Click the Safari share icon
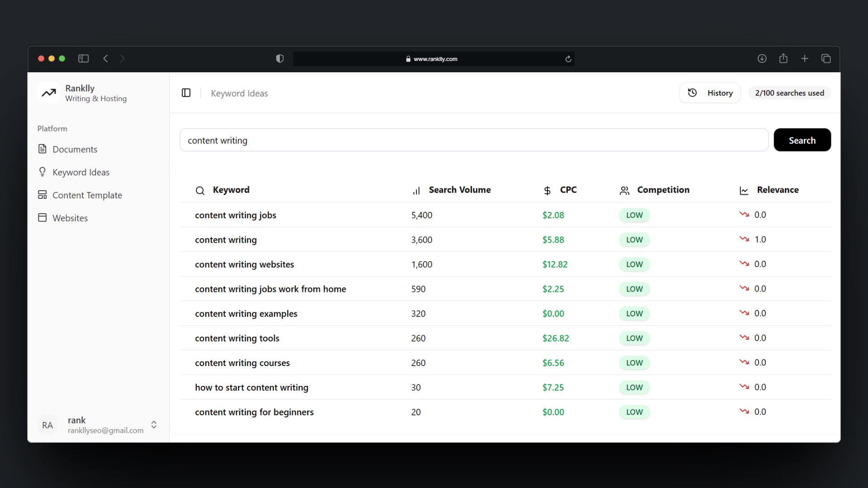Viewport: 868px width, 488px height. click(x=783, y=58)
